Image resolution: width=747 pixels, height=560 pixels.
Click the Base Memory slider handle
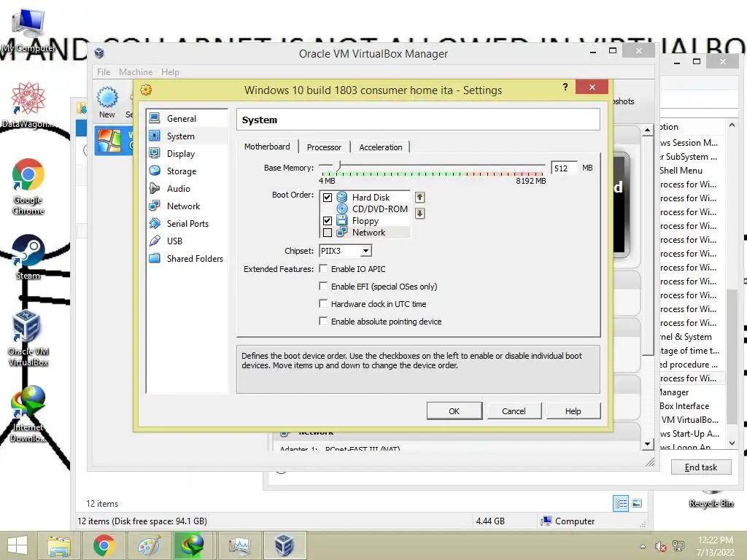(x=338, y=166)
